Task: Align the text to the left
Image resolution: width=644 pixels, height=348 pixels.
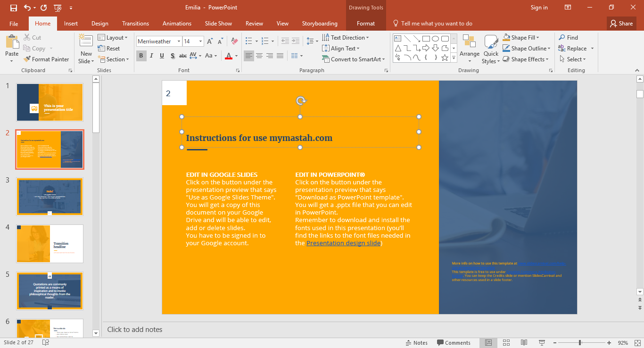Action: click(x=249, y=56)
